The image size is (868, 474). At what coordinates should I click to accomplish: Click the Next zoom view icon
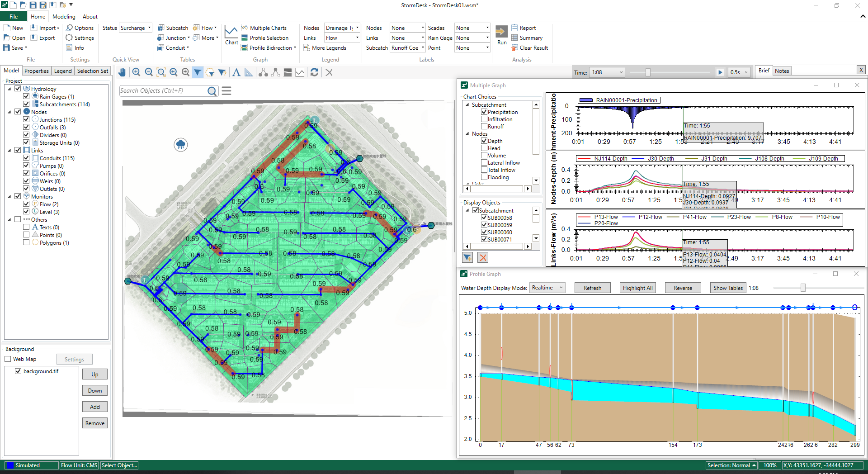[185, 72]
